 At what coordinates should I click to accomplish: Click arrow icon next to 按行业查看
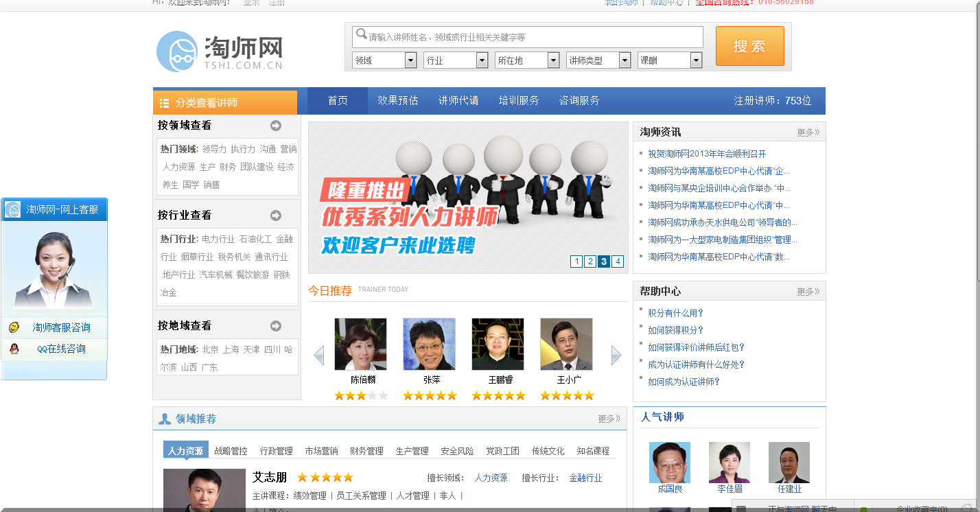coord(276,216)
